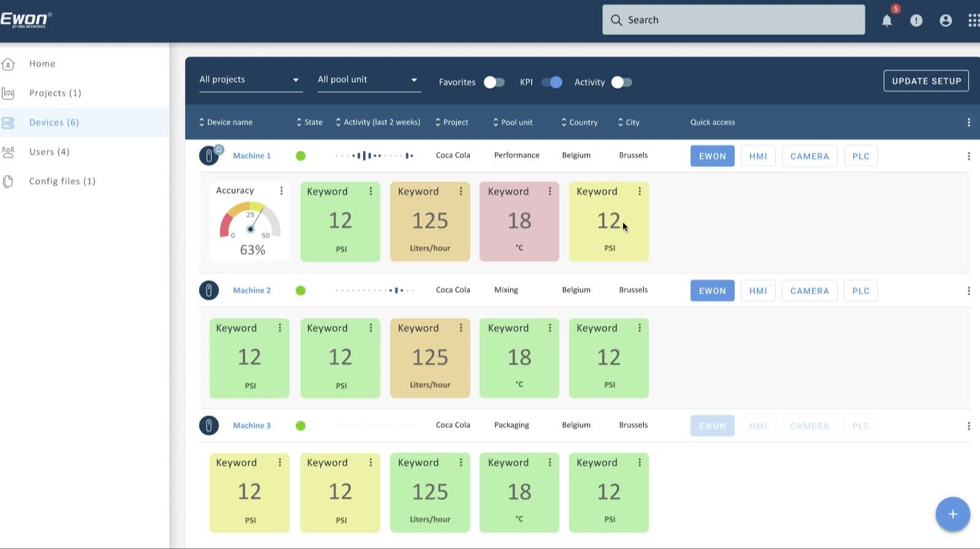This screenshot has height=549, width=980.
Task: Sort by Country column
Action: [x=580, y=123]
